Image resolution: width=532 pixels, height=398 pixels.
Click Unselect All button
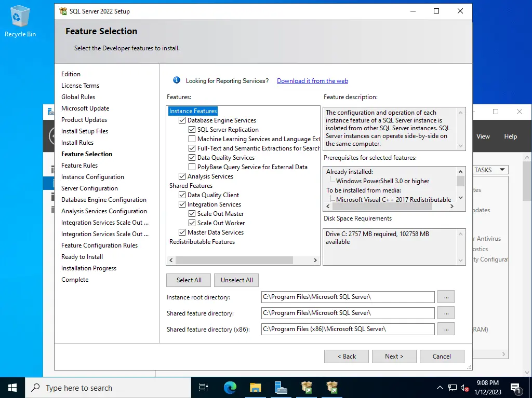pyautogui.click(x=236, y=280)
